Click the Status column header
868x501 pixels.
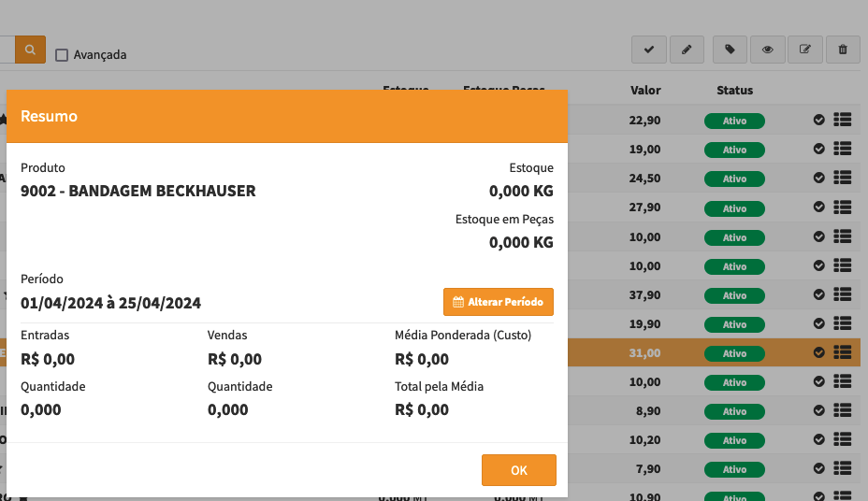[734, 91]
